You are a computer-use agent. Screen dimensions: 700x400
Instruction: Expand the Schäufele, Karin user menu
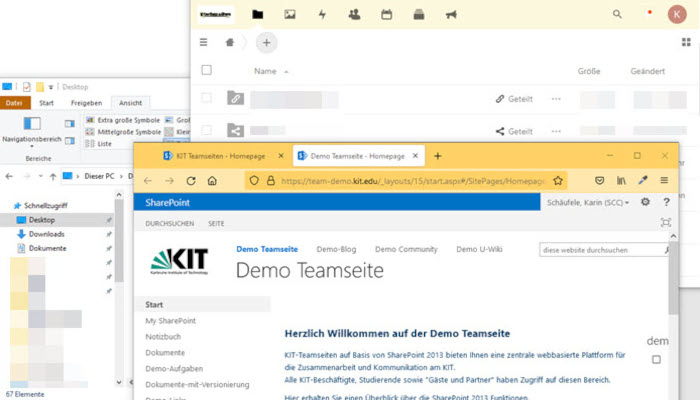(587, 203)
